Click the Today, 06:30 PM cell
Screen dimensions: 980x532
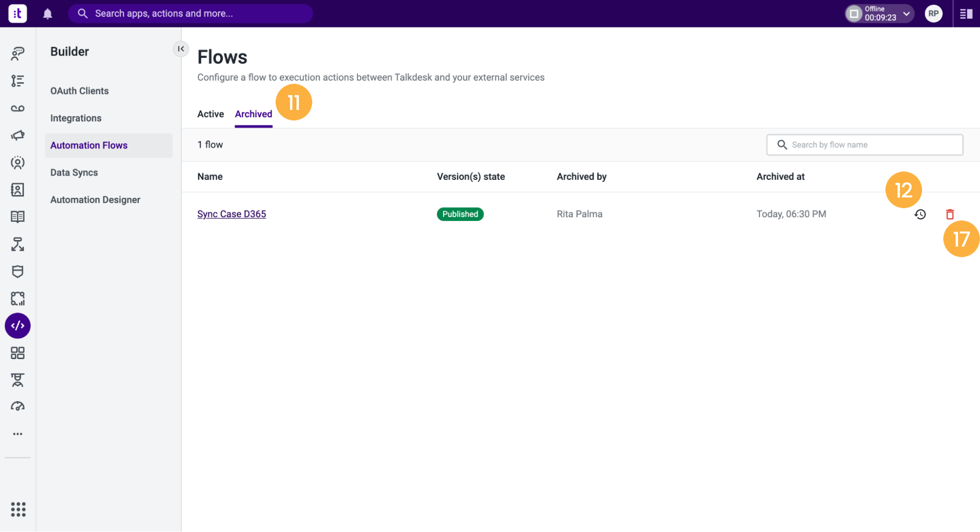[x=791, y=214]
